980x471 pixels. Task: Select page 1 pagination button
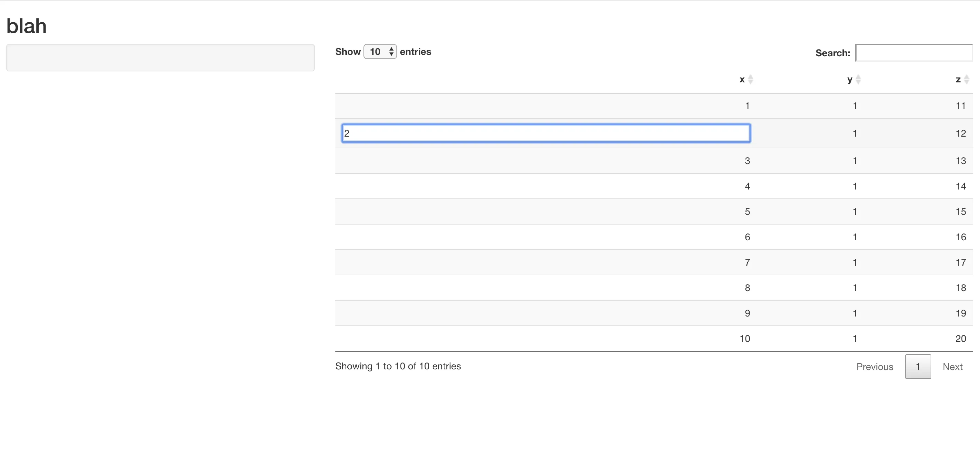pos(918,367)
